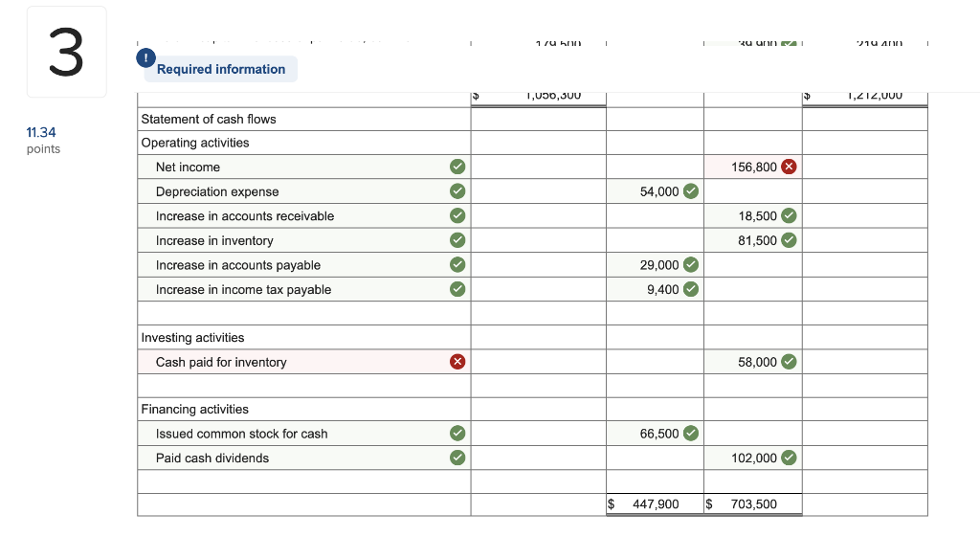Click the green check beside Net income label
Screen dimensions: 980x537
457,167
